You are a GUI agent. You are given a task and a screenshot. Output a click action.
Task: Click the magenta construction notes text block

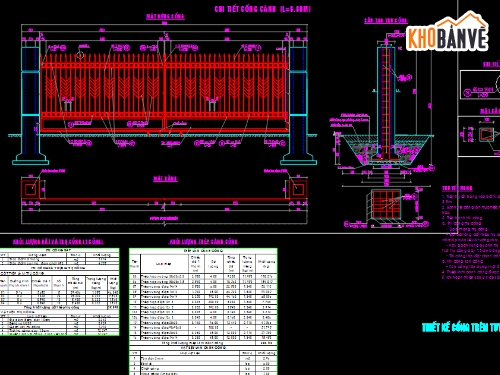471,233
